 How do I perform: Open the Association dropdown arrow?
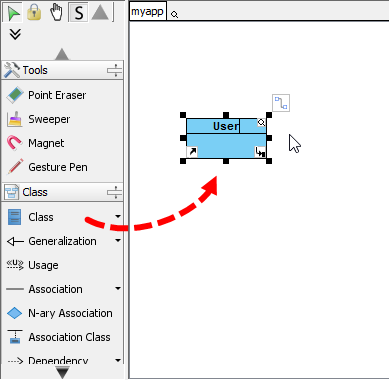click(118, 289)
